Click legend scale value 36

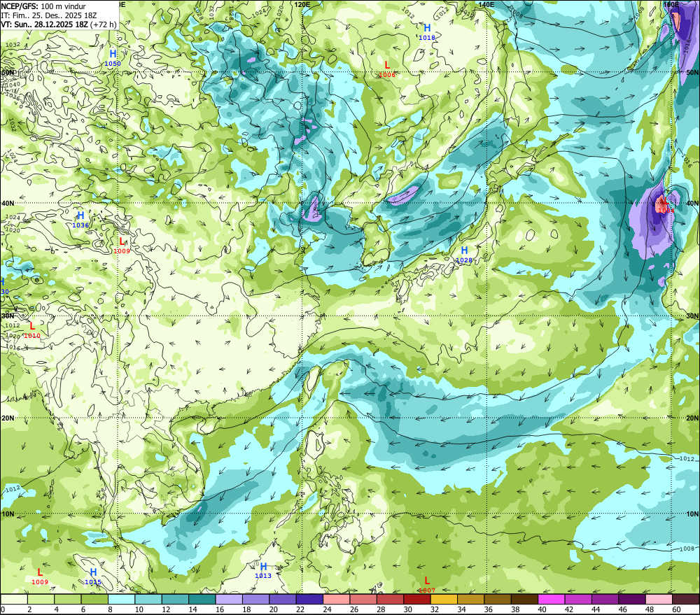click(x=489, y=609)
